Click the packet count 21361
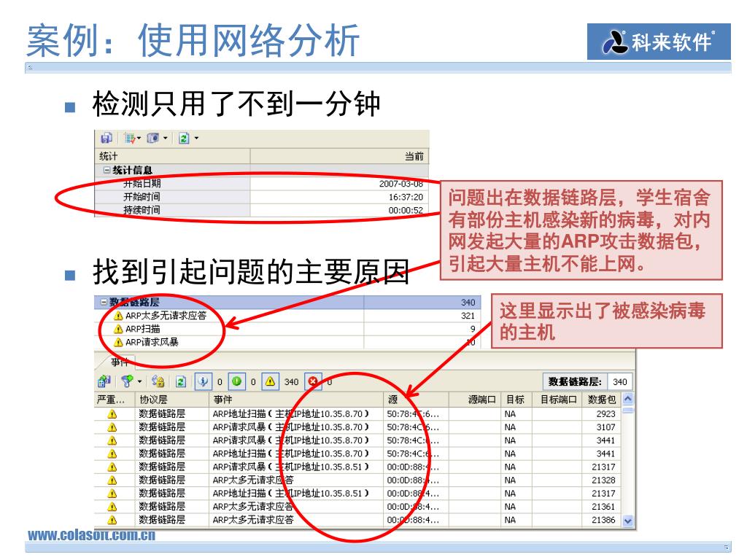 [x=603, y=507]
